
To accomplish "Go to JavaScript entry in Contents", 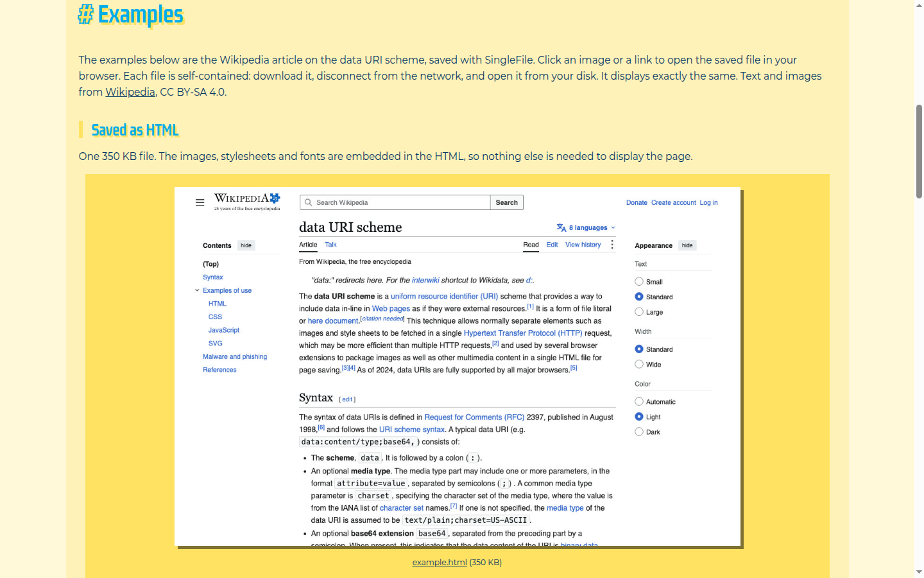I will tap(224, 330).
